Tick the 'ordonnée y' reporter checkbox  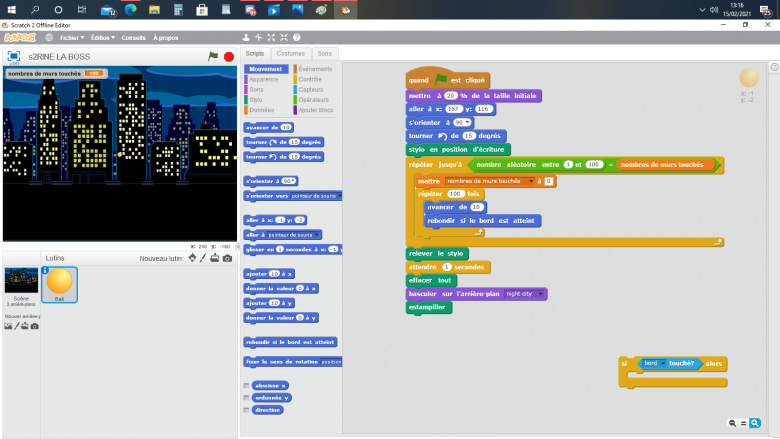point(247,397)
